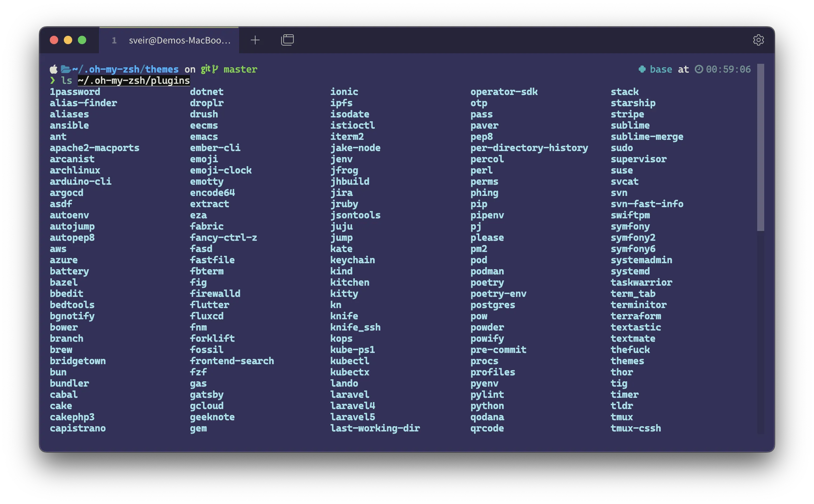This screenshot has height=504, width=814.
Task: Click the encode64 entry
Action: click(212, 192)
